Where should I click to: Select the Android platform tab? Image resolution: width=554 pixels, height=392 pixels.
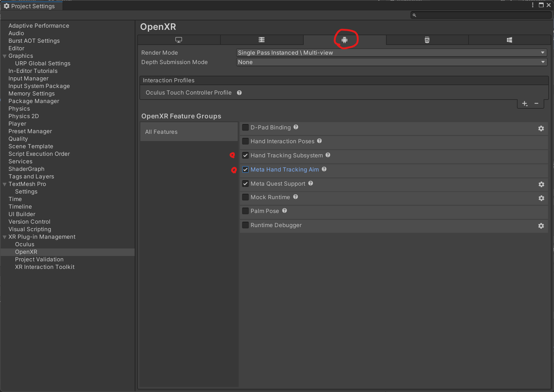click(x=345, y=40)
